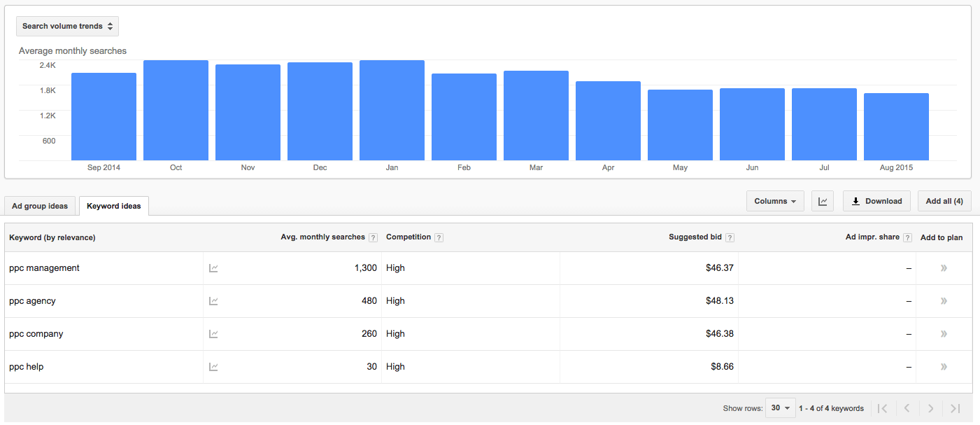The height and width of the screenshot is (425, 980).
Task: Click the Jan bar in chart
Action: [x=392, y=111]
